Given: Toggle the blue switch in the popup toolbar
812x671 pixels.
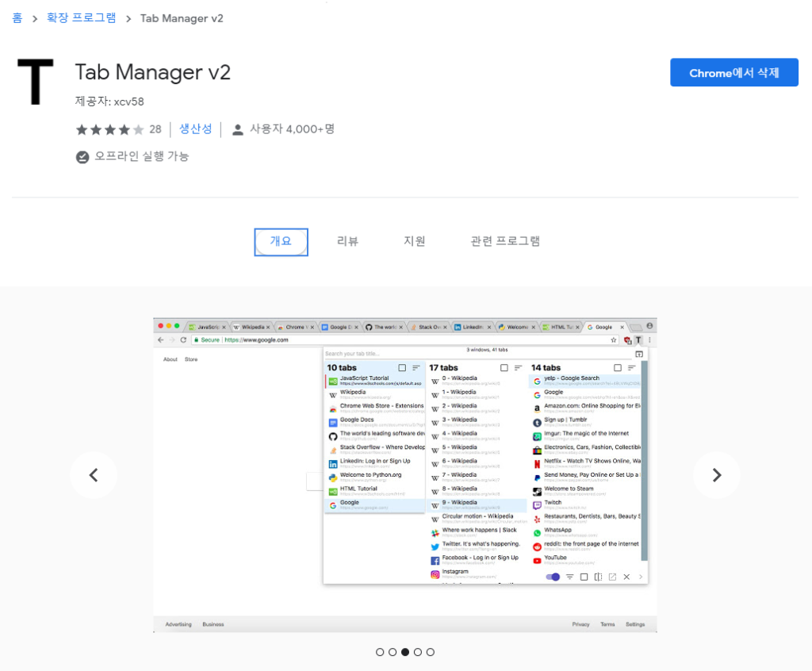Looking at the screenshot, I should click(x=553, y=577).
